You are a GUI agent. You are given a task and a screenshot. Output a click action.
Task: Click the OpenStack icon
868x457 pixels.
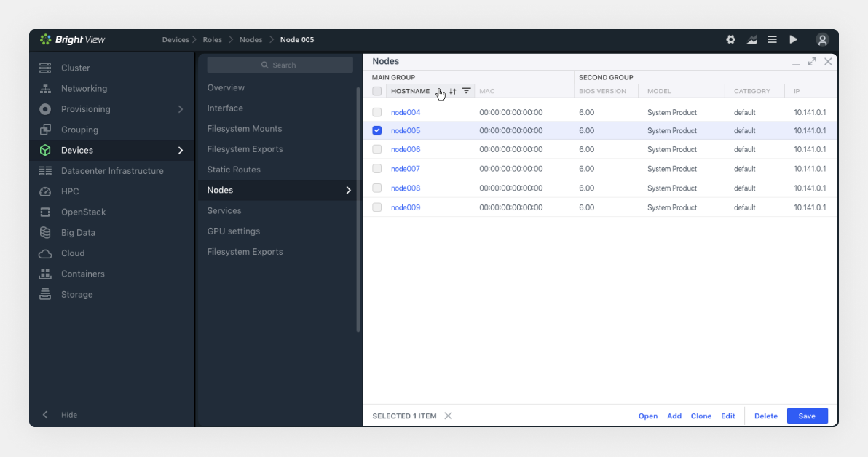tap(45, 212)
